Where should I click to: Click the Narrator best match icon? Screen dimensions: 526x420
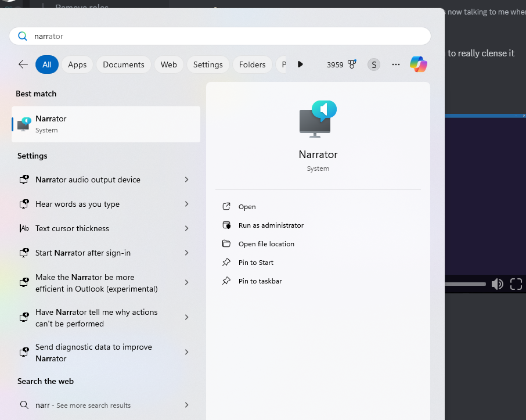click(24, 124)
